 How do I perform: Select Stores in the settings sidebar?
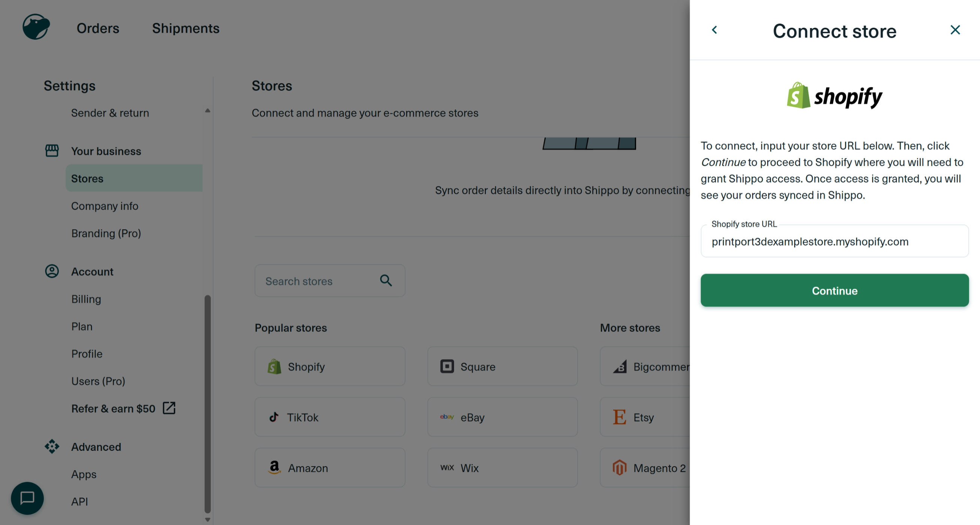pos(134,178)
